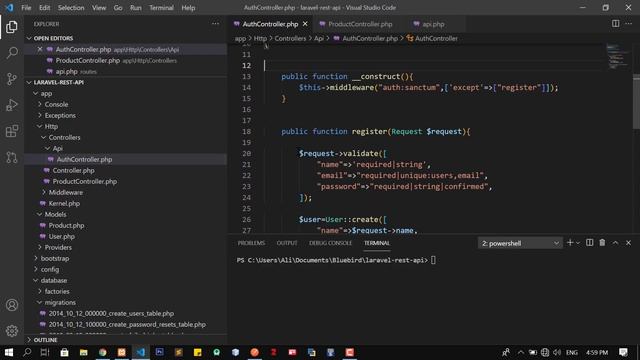Open Controller.php in the file tree
Viewport: 640px width, 360px height.
coord(73,171)
